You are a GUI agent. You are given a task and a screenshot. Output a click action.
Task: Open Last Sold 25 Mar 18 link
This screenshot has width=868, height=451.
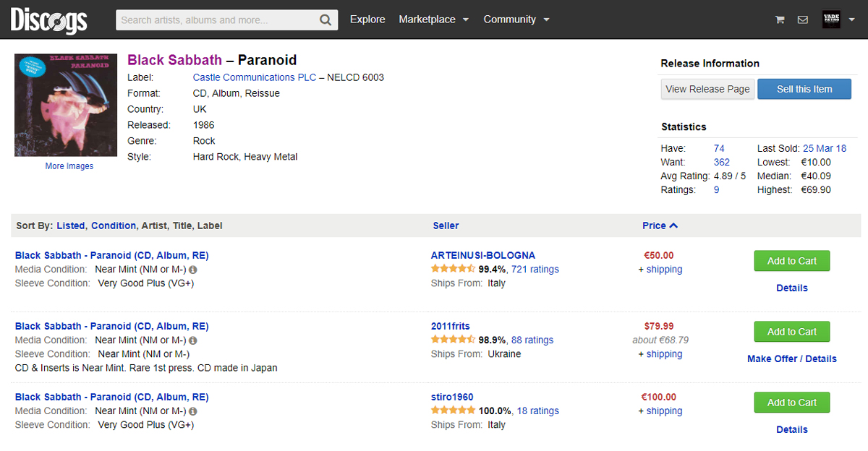pos(825,148)
